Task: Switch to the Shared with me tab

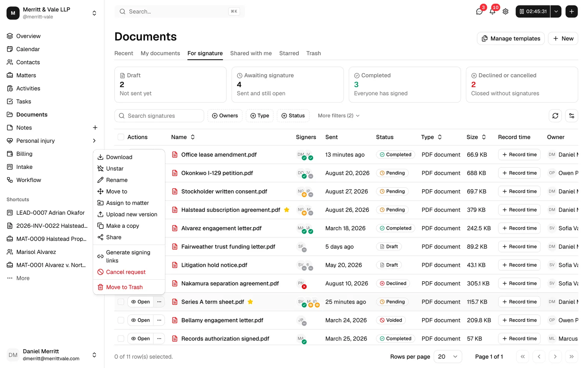Action: 251,53
